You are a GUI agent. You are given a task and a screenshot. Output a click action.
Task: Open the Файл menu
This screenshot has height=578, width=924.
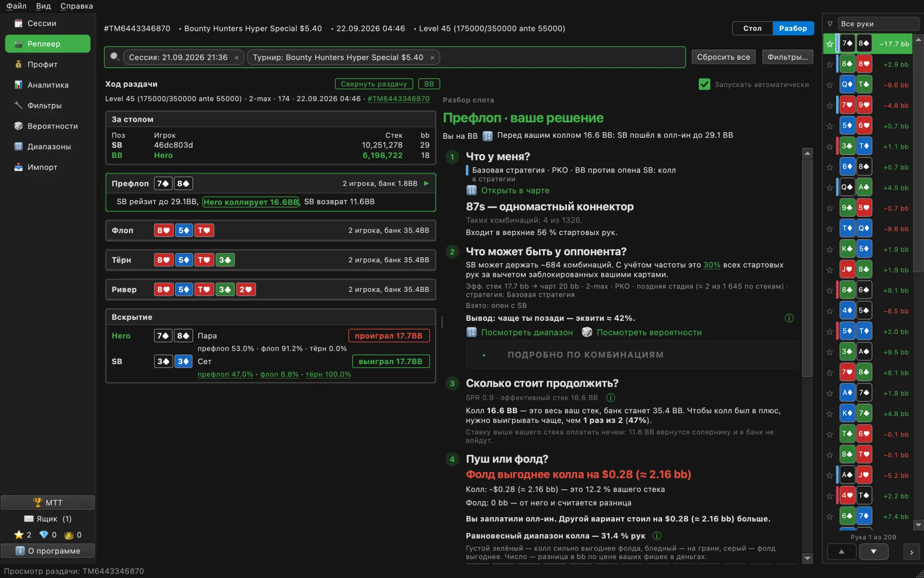(x=16, y=6)
